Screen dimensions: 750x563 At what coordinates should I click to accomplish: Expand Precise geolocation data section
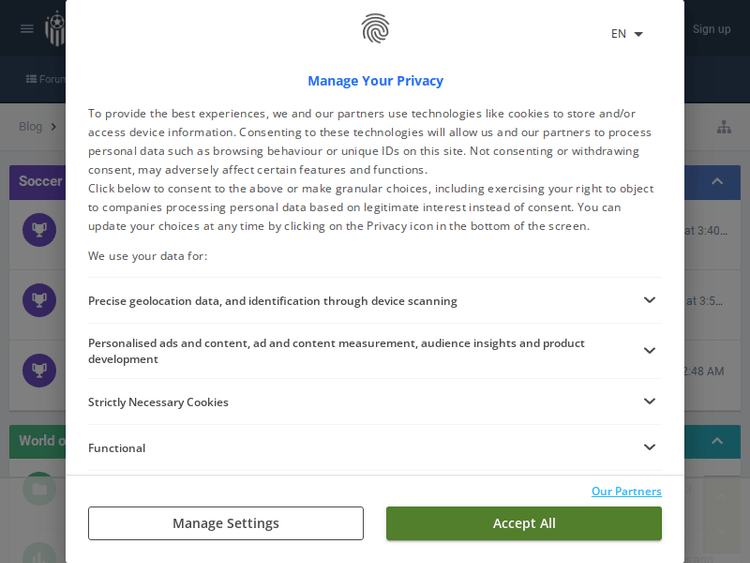pyautogui.click(x=649, y=300)
